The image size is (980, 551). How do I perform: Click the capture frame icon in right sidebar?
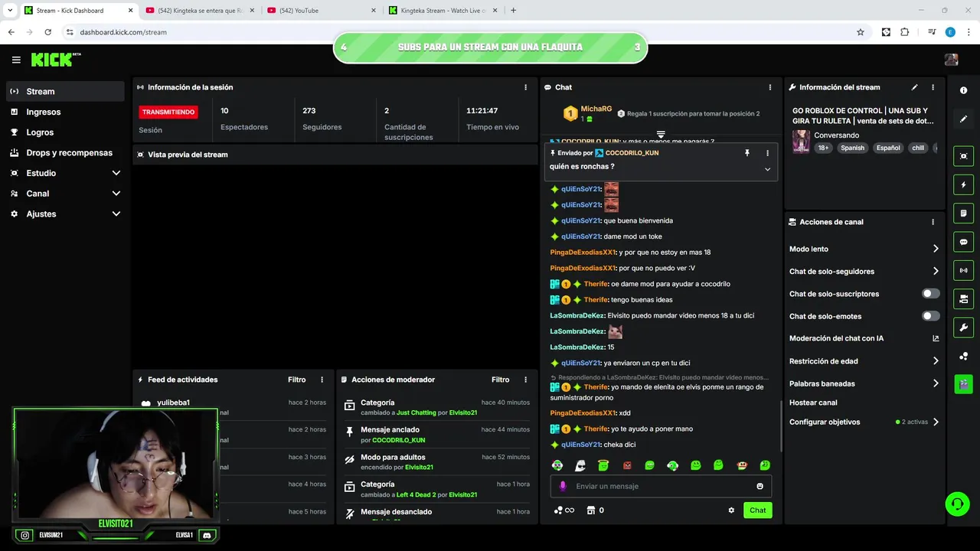coord(963,156)
